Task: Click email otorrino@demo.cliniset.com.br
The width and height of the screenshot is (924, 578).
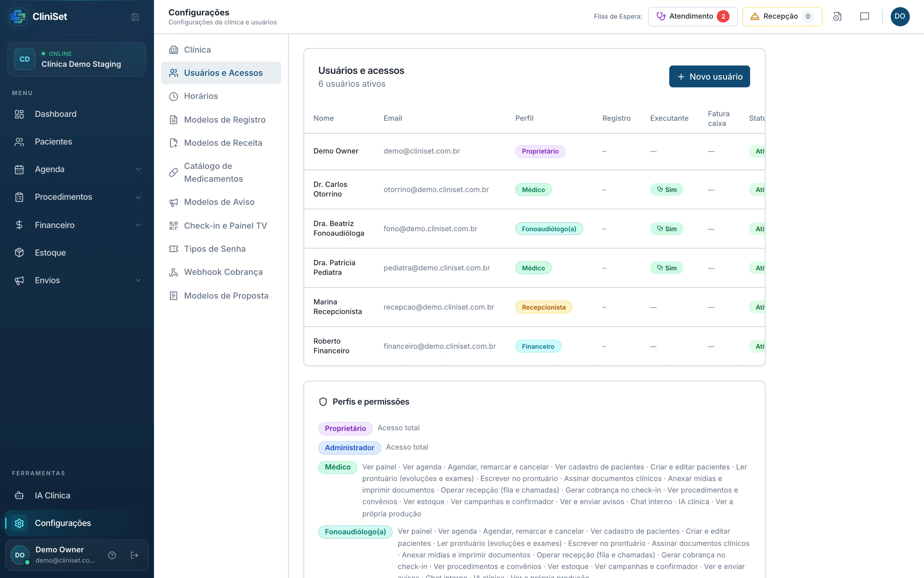Action: coord(436,189)
